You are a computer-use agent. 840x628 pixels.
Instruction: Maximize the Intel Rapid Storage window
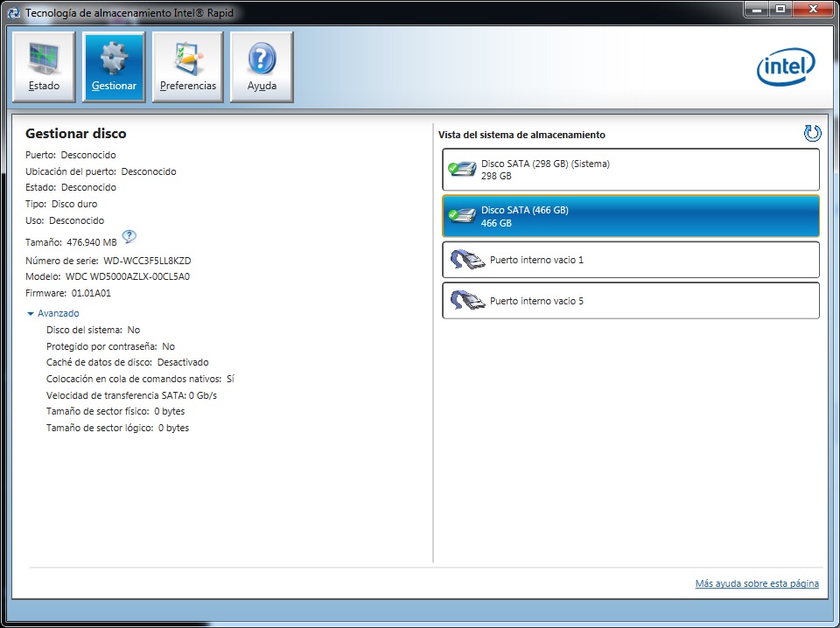(780, 9)
